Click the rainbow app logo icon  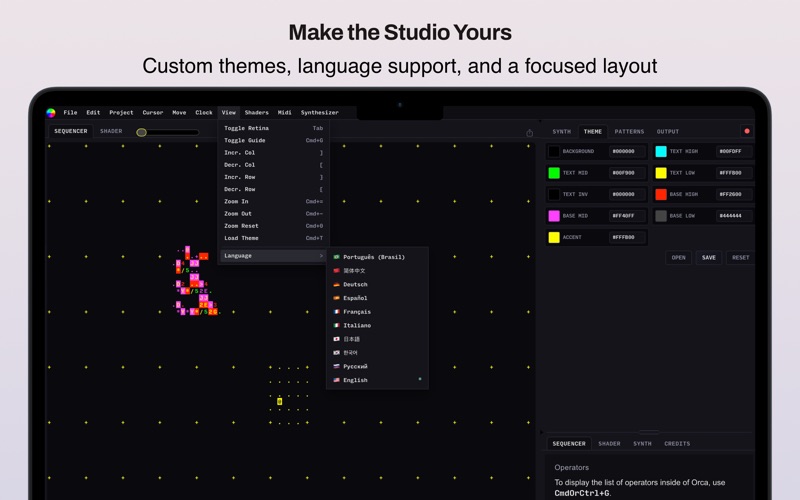(x=51, y=113)
